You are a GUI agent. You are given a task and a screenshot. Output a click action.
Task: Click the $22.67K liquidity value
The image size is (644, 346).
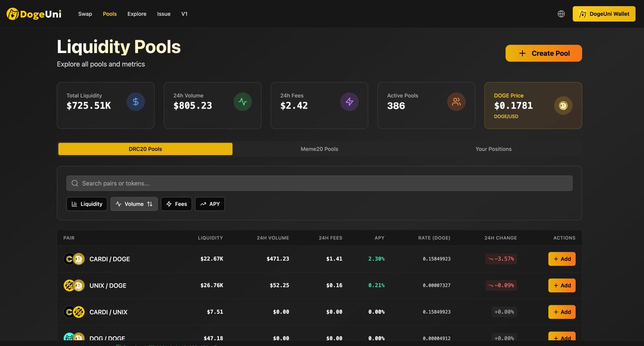click(212, 259)
